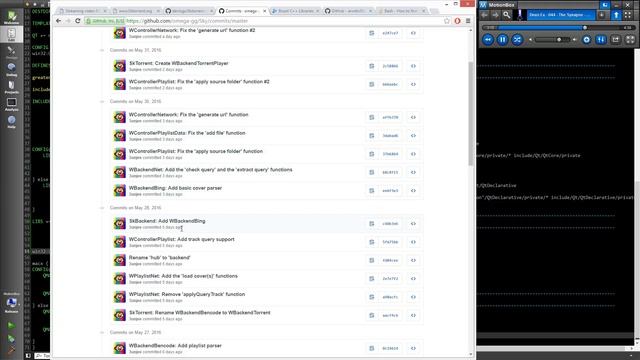
Task: Open hash button of 'WControllerPlaylist: Add track query support'
Action: 390,242
